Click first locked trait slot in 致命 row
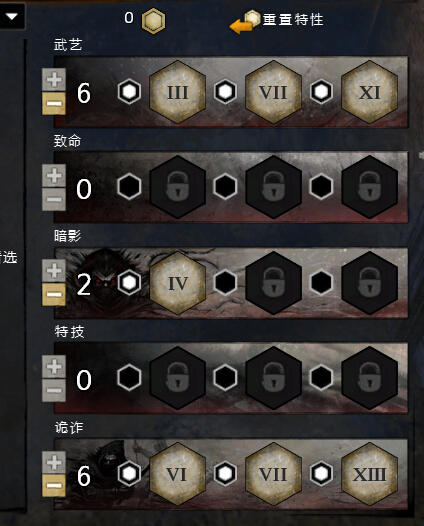Image resolution: width=424 pixels, height=526 pixels. (177, 187)
